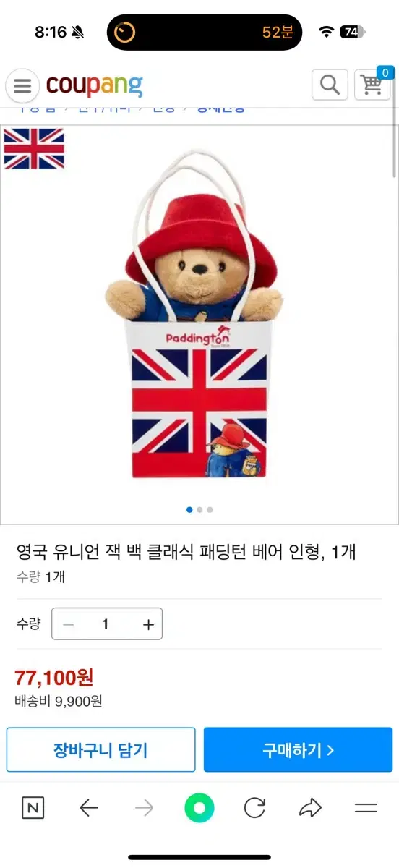Viewport: 399px width, 868px height.
Task: Open the search magnifier icon
Action: click(330, 85)
